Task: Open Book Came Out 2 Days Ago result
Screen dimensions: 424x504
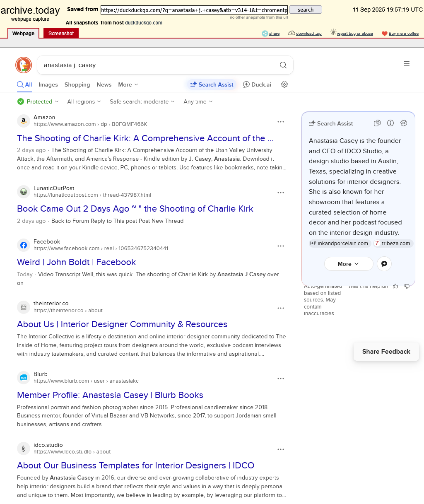Action: pos(135,209)
